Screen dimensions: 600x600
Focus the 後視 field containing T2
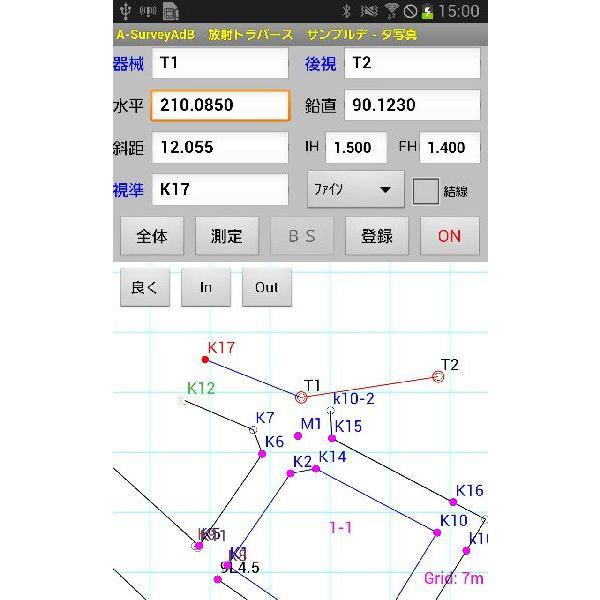coord(412,63)
